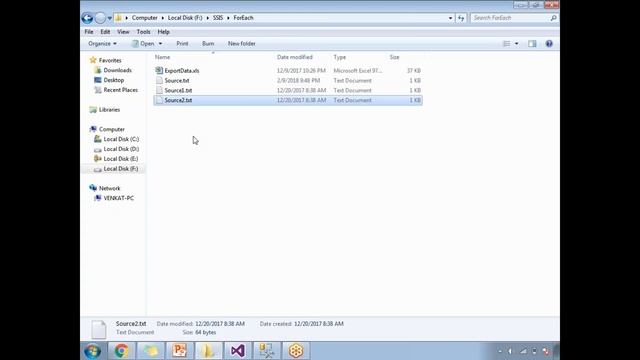Viewport: 640px width, 360px height.
Task: Select Computer in the navigation pane
Action: tap(111, 129)
